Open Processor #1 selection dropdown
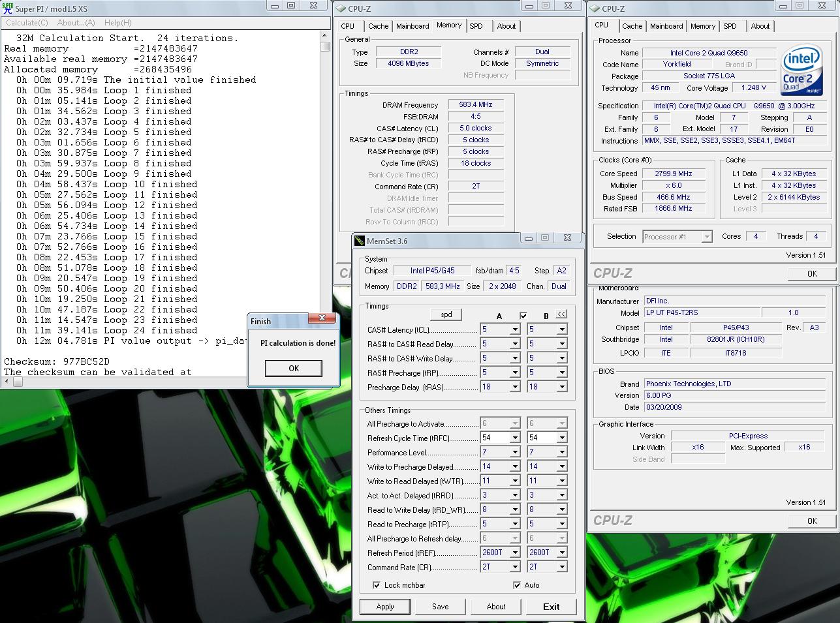The height and width of the screenshot is (623, 840). pos(707,237)
